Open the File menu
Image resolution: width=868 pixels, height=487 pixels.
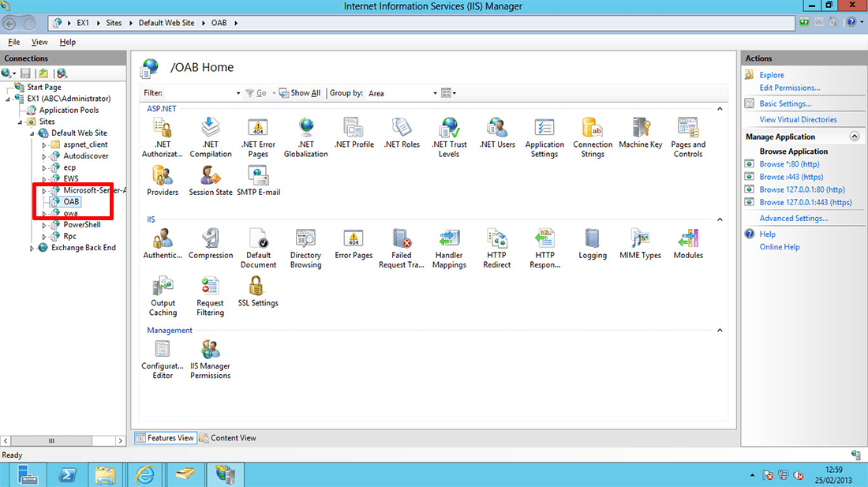(x=14, y=42)
